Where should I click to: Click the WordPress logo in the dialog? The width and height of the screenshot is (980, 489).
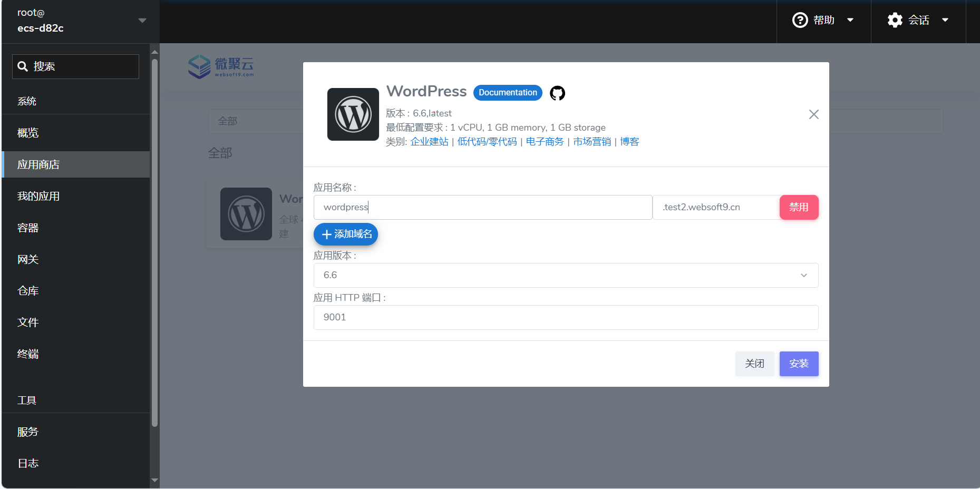(x=353, y=114)
